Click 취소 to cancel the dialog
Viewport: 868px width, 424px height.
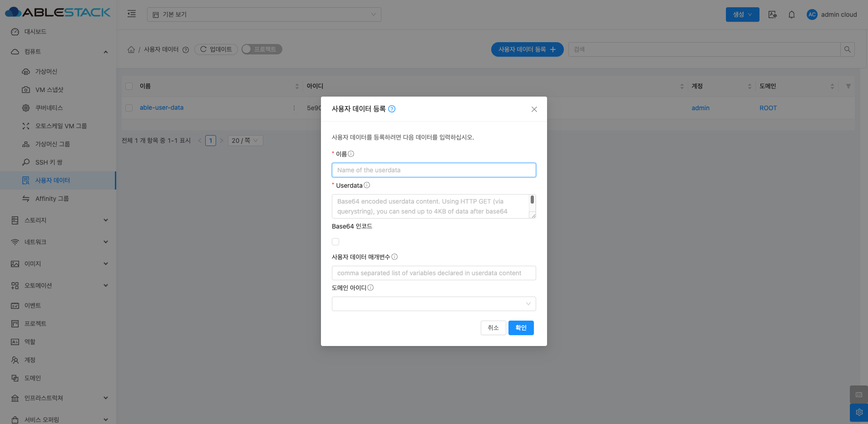493,328
